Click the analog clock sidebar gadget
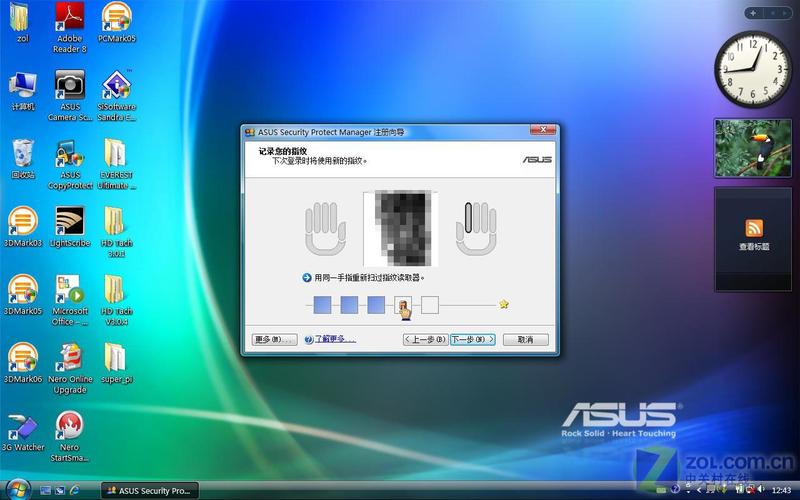 click(x=753, y=70)
